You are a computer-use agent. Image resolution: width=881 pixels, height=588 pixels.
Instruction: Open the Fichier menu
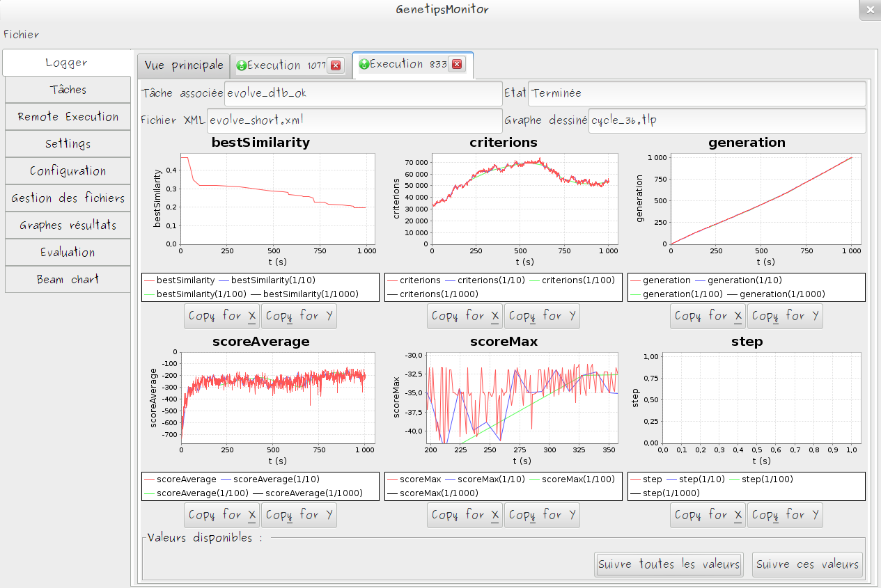(22, 34)
